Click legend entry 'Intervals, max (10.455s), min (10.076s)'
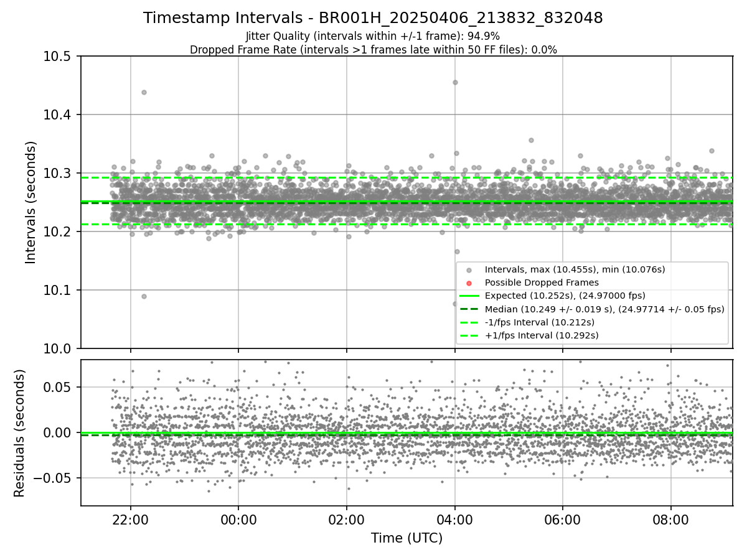Viewport: 747px width, 560px height. [x=575, y=269]
